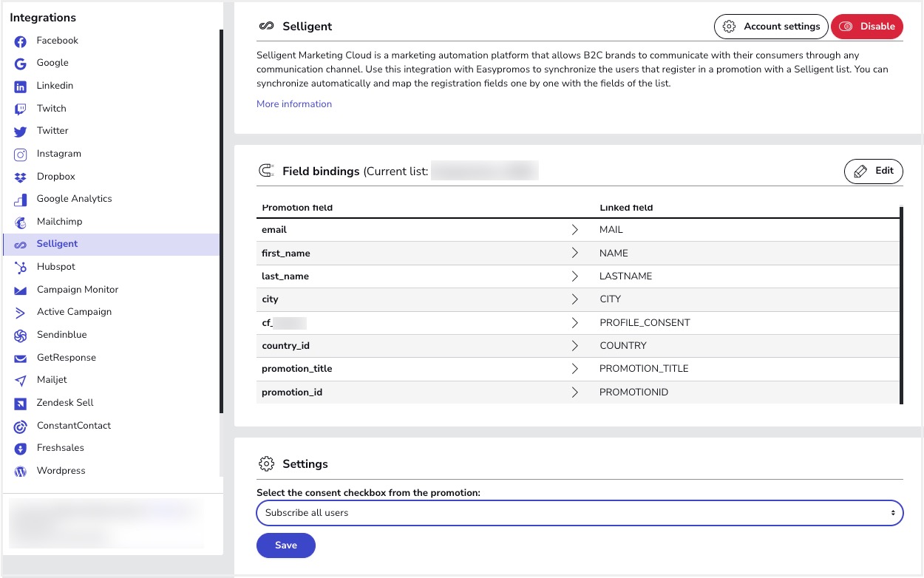
Task: Select Google in the Integrations list
Action: point(52,63)
